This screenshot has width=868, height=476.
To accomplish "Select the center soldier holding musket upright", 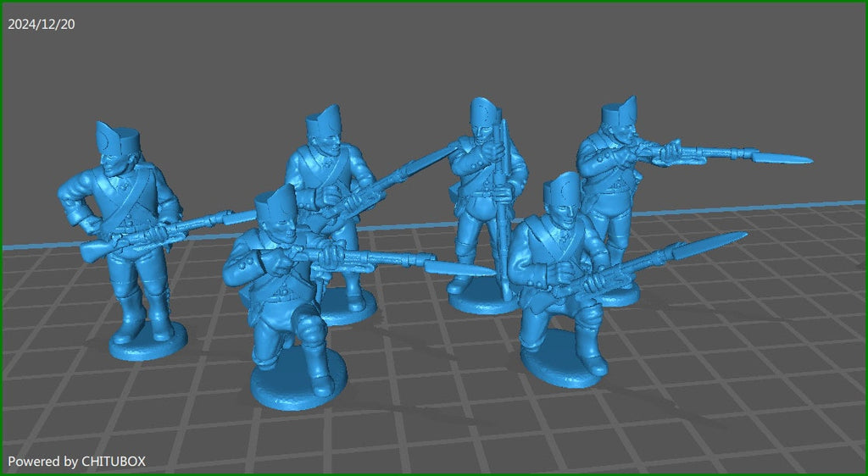I will pos(481,203).
